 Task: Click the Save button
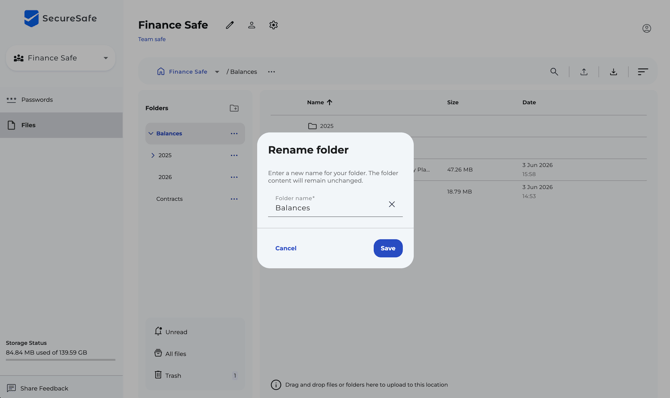pos(388,248)
